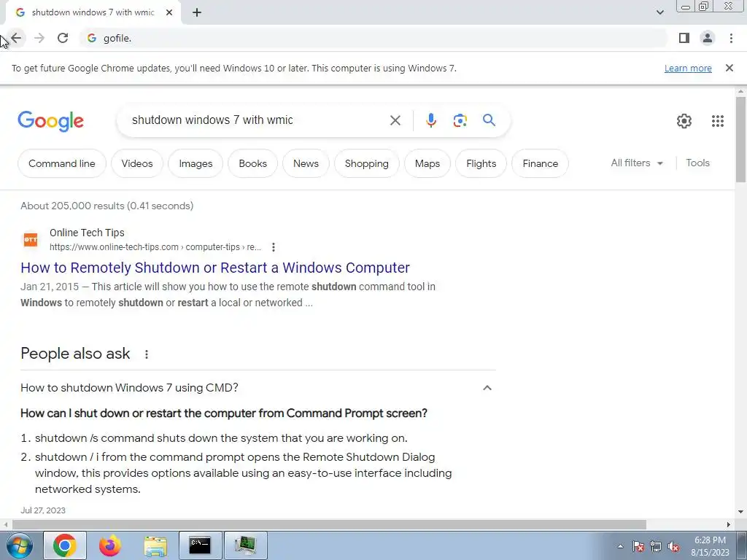Image resolution: width=747 pixels, height=560 pixels.
Task: Open the clock showing 6:28 PM
Action: [710, 546]
